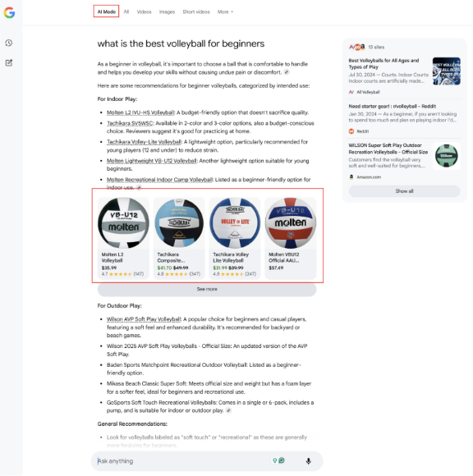The width and height of the screenshot is (473, 476).
Task: Click the 'For Indoor Play:' heading
Action: click(x=117, y=99)
